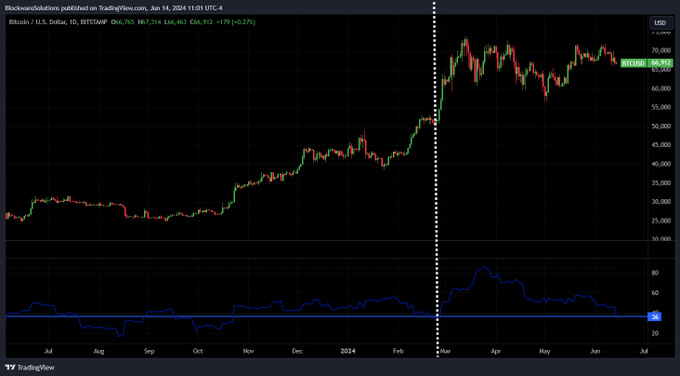The width and height of the screenshot is (680, 376).
Task: Click the Feb label on time axis
Action: pyautogui.click(x=398, y=351)
